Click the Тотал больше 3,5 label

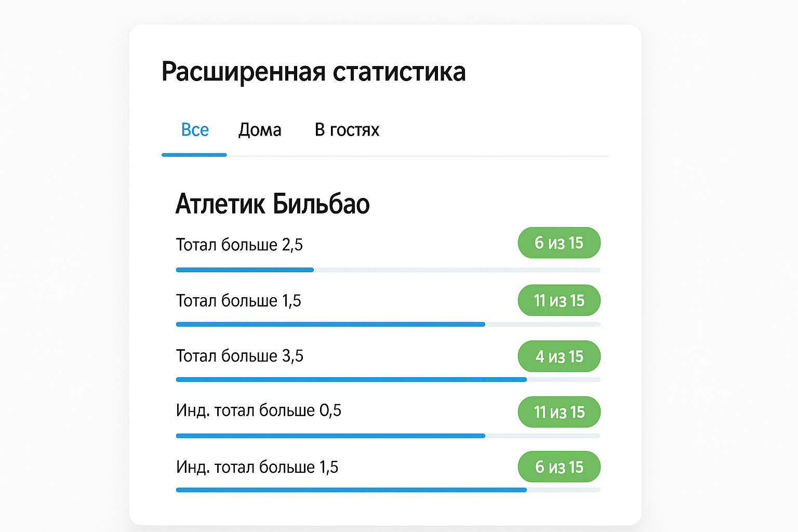click(x=239, y=356)
